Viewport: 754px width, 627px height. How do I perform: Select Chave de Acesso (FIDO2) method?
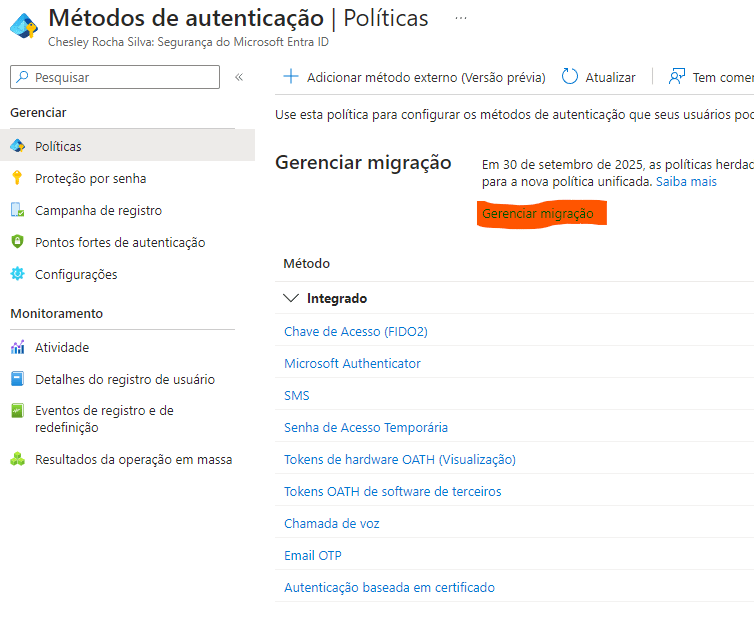coord(355,331)
